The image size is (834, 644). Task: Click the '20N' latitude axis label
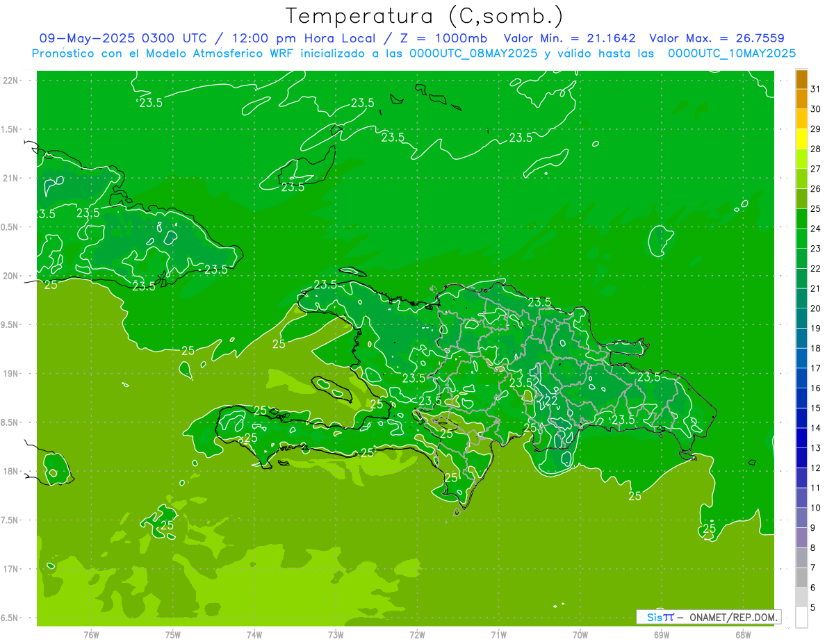[x=12, y=276]
